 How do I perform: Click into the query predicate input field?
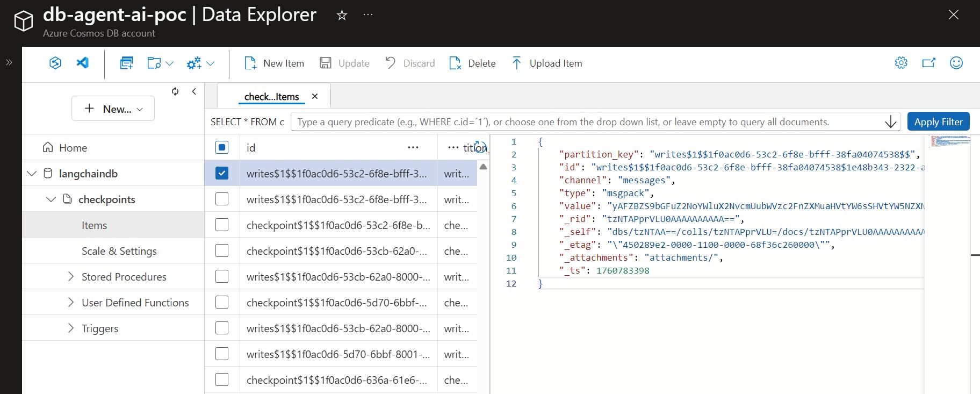[x=586, y=122]
